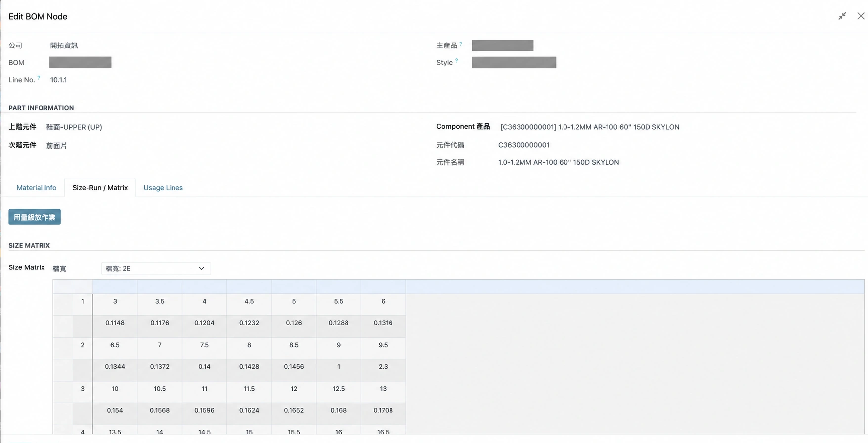Click the 用量級放作業 button

[35, 217]
